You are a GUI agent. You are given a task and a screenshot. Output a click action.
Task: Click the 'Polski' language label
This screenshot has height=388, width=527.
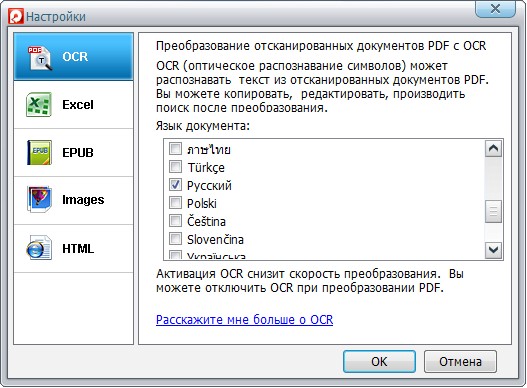pos(202,203)
